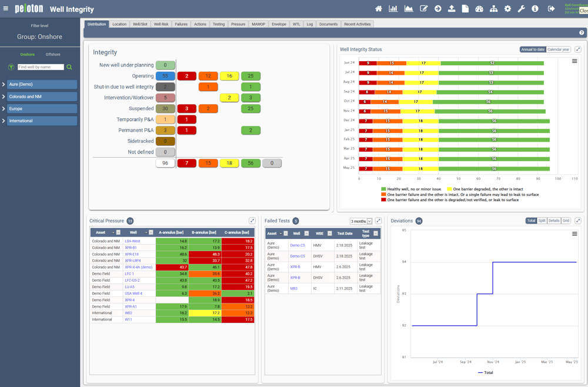
Task: Open the Home icon in the top toolbar
Action: (x=379, y=8)
